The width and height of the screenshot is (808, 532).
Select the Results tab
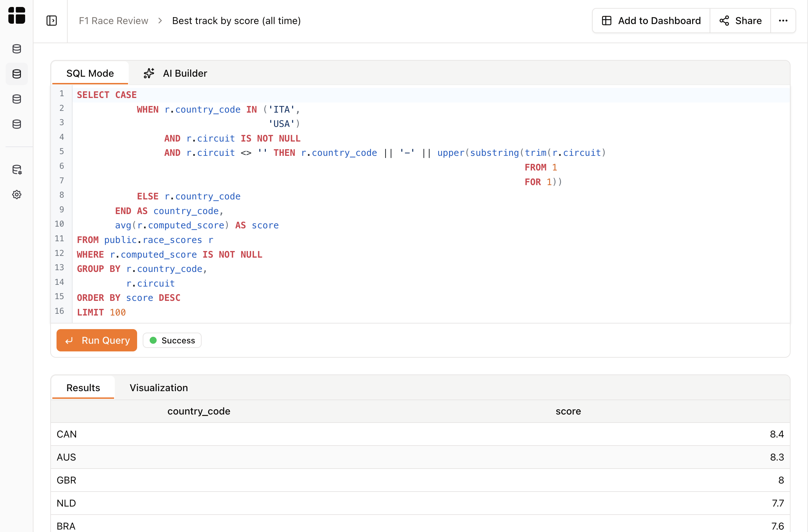click(x=83, y=388)
